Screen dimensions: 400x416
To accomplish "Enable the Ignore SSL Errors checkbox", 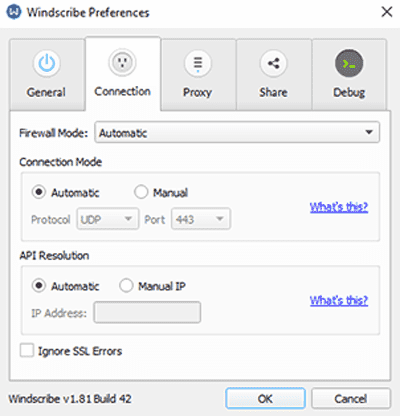I will coord(27,351).
